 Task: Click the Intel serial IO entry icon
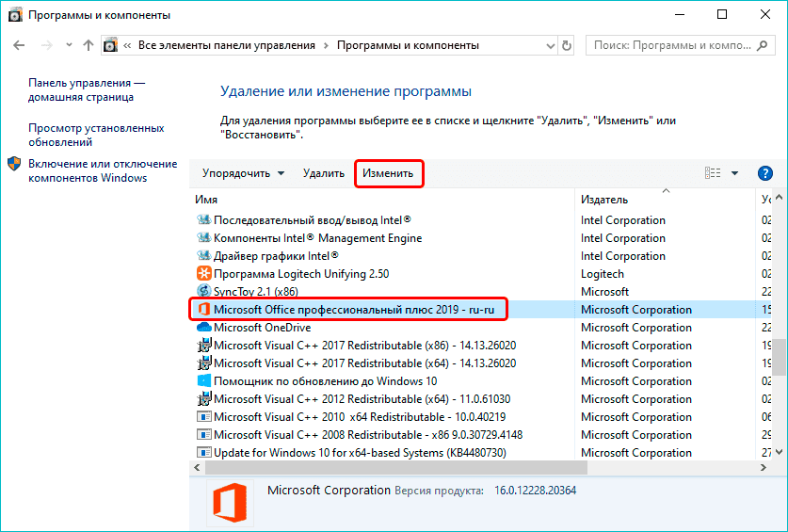[203, 219]
